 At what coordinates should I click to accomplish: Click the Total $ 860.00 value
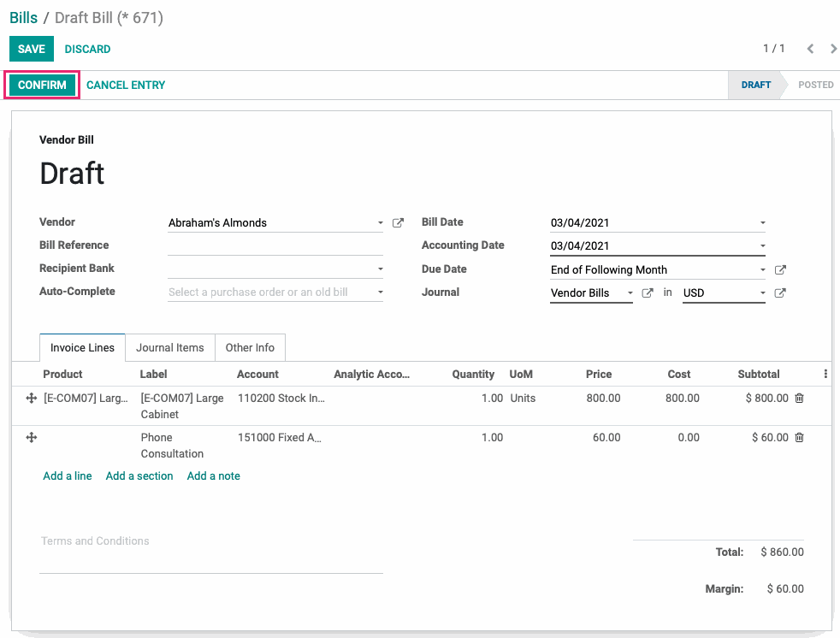[x=782, y=552]
